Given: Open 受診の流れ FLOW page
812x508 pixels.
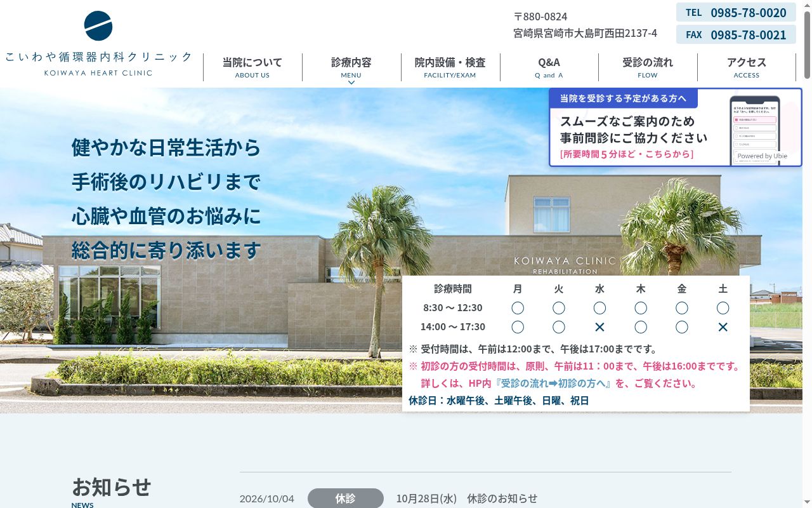Looking at the screenshot, I should 648,67.
